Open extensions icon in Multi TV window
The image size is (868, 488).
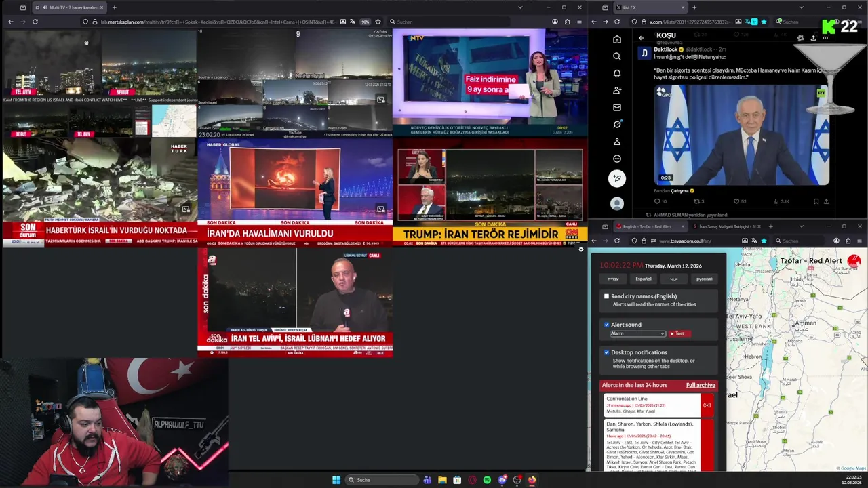click(x=567, y=22)
